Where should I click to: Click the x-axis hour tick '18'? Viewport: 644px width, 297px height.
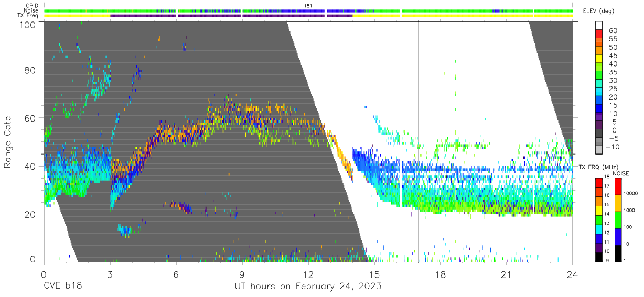coord(440,274)
